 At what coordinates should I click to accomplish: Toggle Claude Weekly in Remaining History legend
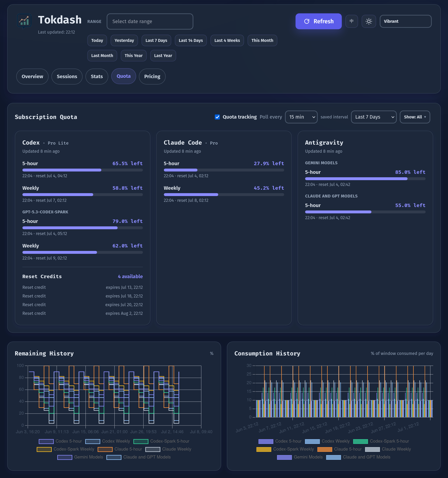click(168, 449)
